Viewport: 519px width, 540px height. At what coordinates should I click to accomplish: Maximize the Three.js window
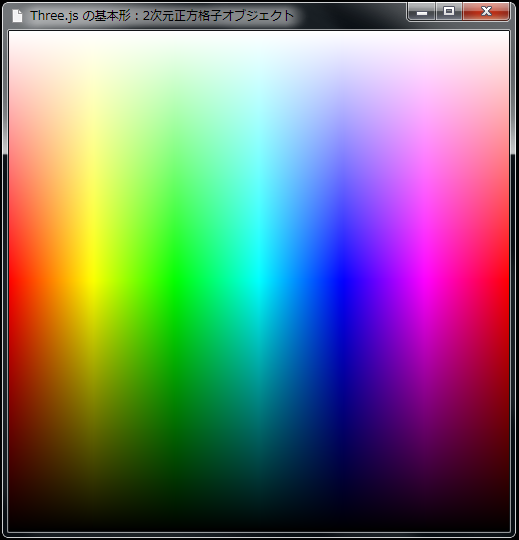pos(449,11)
